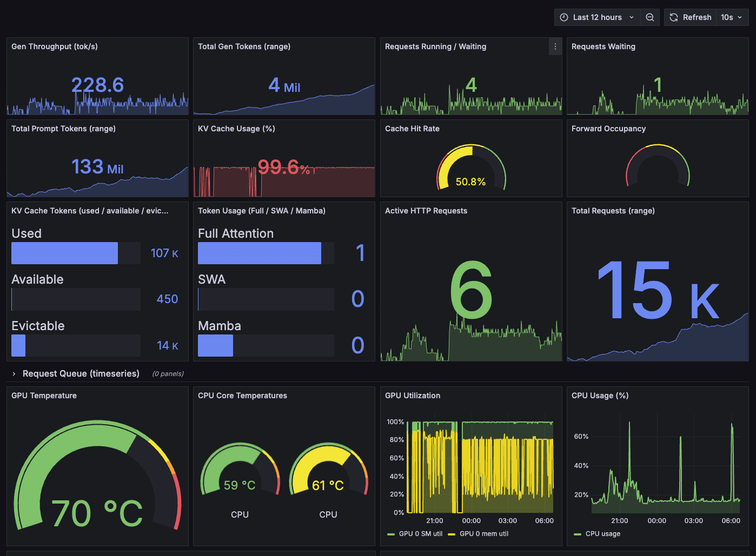Click the GPU Utilization panel title
Viewport: 756px width, 556px height.
(x=413, y=396)
